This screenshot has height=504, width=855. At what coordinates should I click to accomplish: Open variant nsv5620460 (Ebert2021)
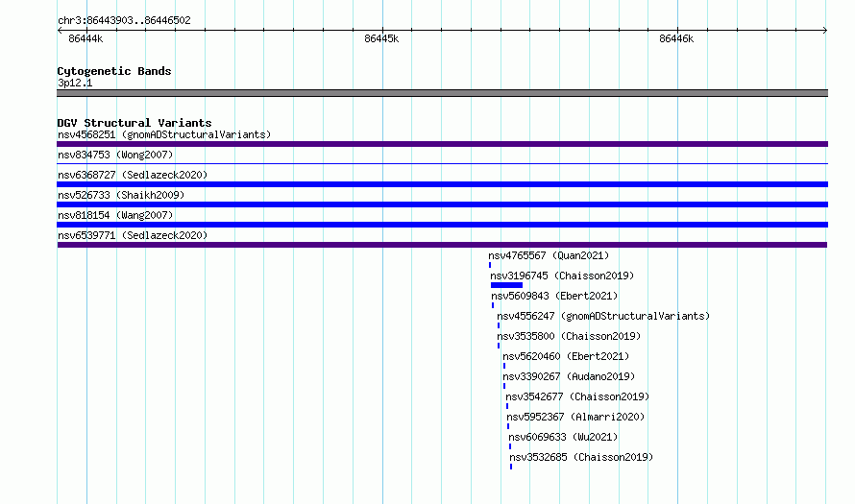click(566, 356)
